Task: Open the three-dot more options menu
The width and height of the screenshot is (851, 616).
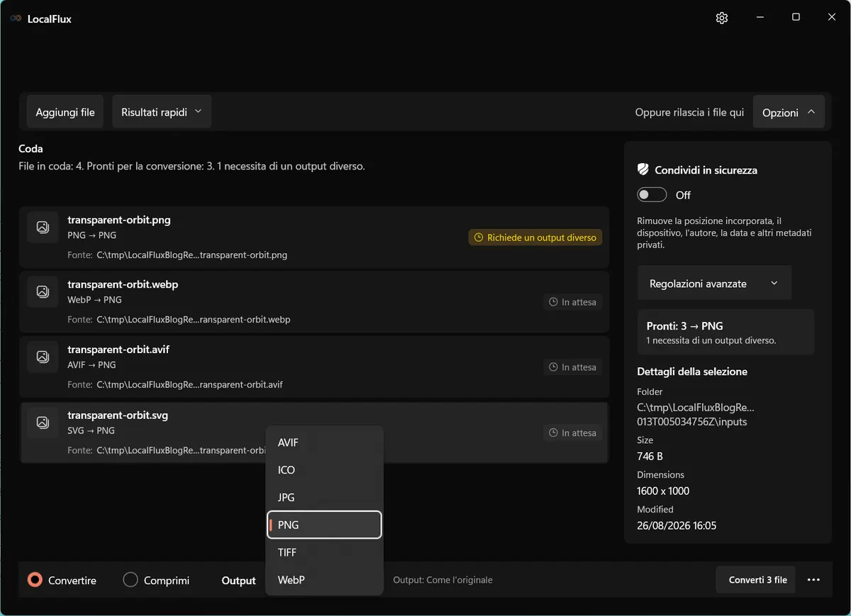Action: pyautogui.click(x=813, y=580)
